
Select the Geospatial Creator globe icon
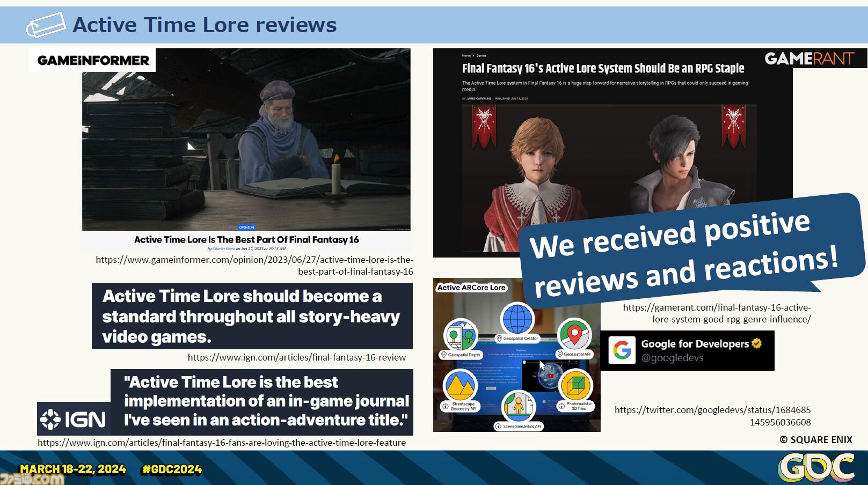point(517,319)
